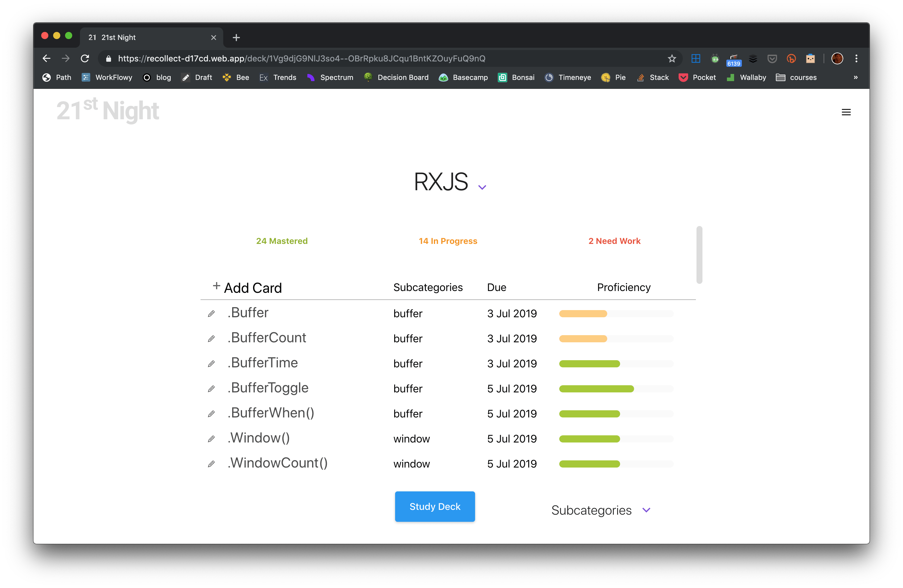Click the pencil edit icon for .Buffer
This screenshot has height=588, width=903.
211,313
